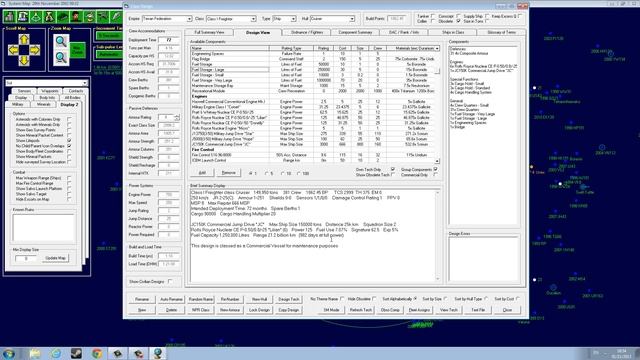This screenshot has height=360, width=640.
Task: Enable the Tanker checkbox
Action: point(433,16)
